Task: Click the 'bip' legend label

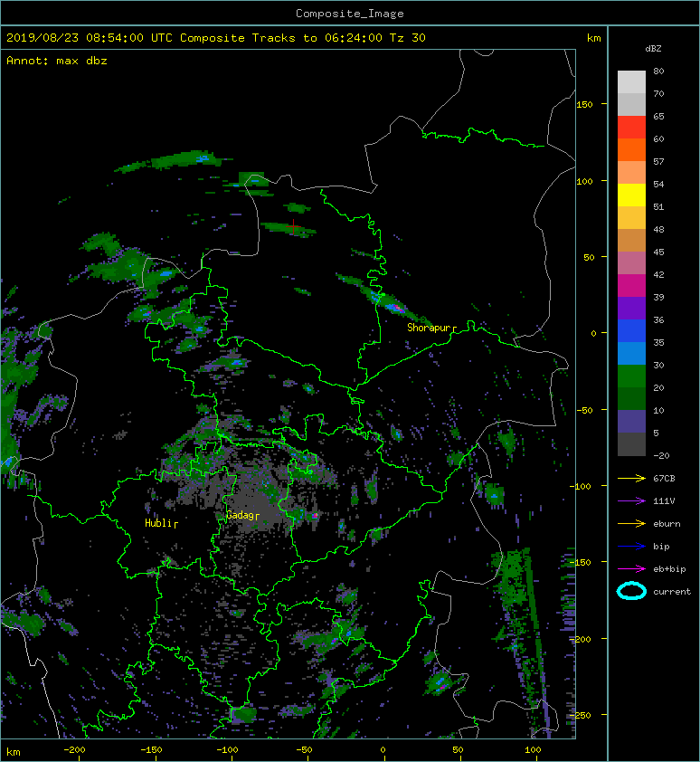Action: click(x=661, y=547)
